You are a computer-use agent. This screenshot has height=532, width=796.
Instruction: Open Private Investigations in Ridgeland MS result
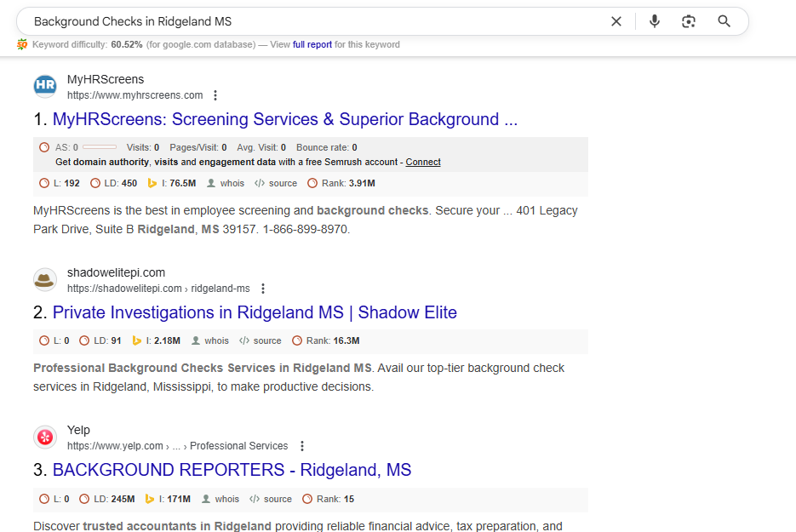coord(255,312)
